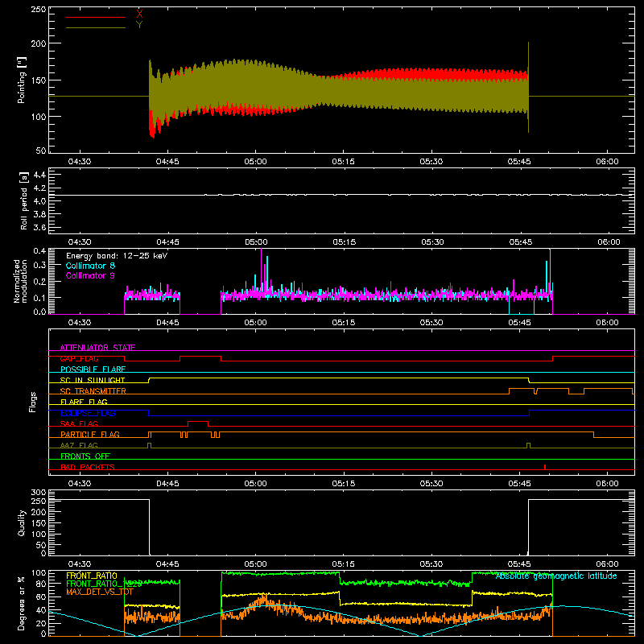The height and width of the screenshot is (644, 644).
Task: Click the GAP_FLAG label
Action: coord(79,358)
